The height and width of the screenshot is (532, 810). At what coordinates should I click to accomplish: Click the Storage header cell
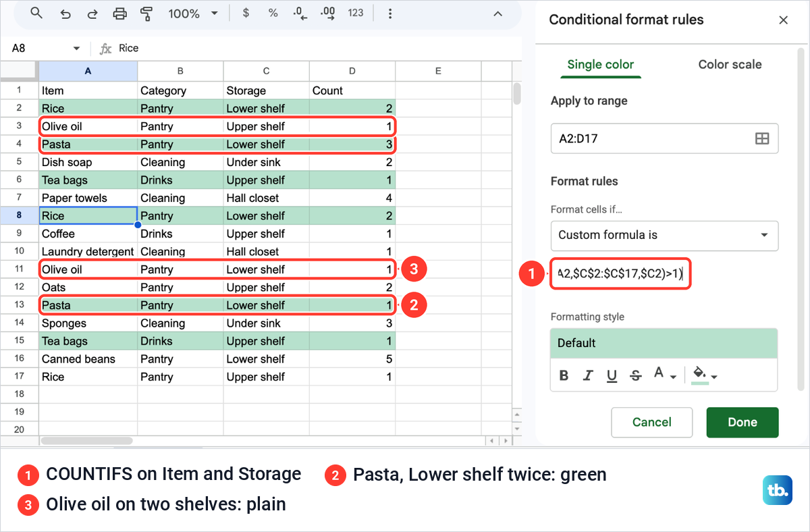click(x=266, y=90)
